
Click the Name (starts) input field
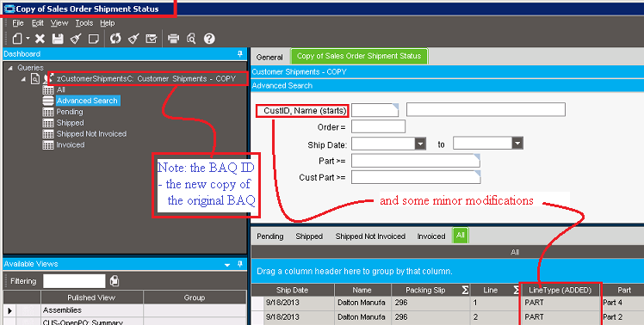pos(486,109)
